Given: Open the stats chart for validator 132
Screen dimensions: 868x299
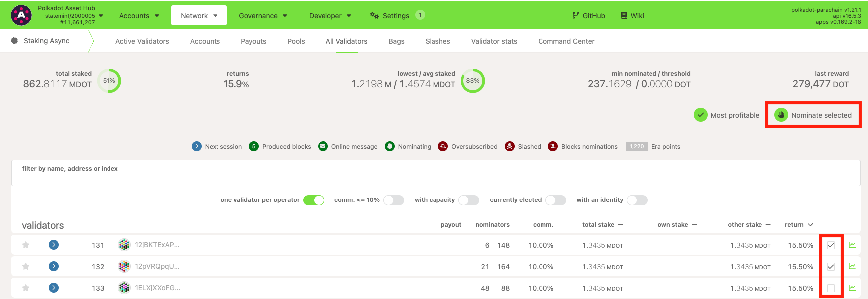Looking at the screenshot, I should pos(852,266).
